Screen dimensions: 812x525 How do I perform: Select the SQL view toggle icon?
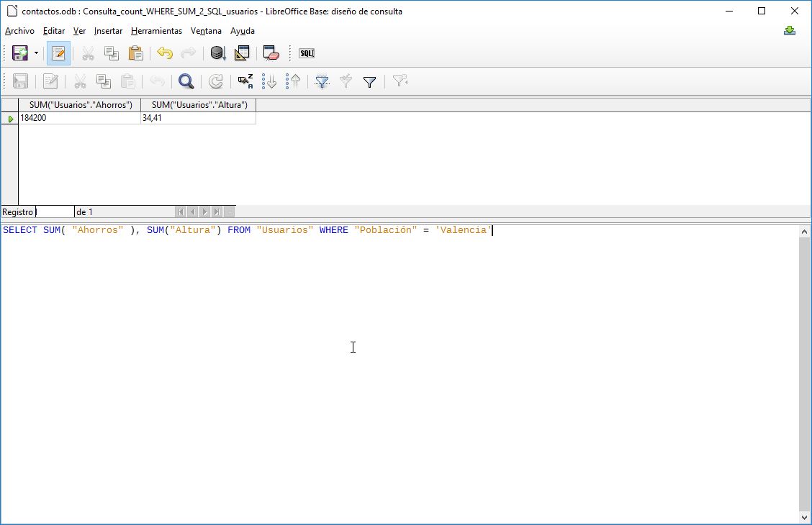(x=306, y=52)
